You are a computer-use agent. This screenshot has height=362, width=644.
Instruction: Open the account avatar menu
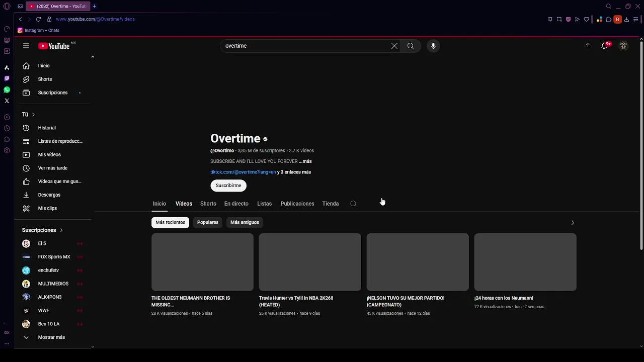pos(623,46)
